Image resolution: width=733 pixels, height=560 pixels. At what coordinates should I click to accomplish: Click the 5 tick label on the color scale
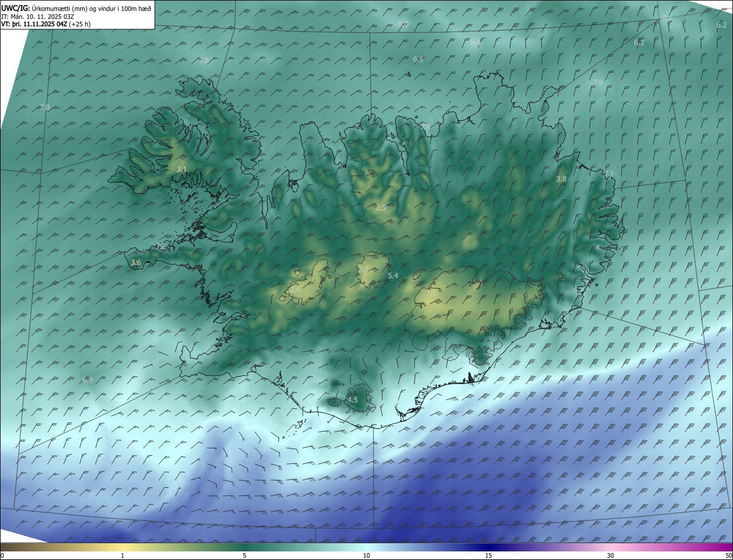[245, 555]
